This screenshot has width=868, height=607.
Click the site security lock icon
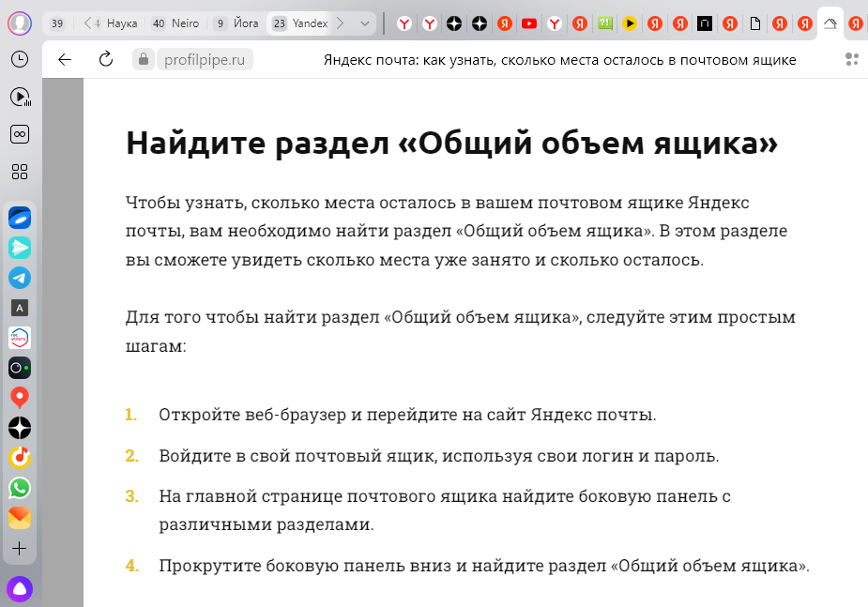pyautogui.click(x=144, y=59)
